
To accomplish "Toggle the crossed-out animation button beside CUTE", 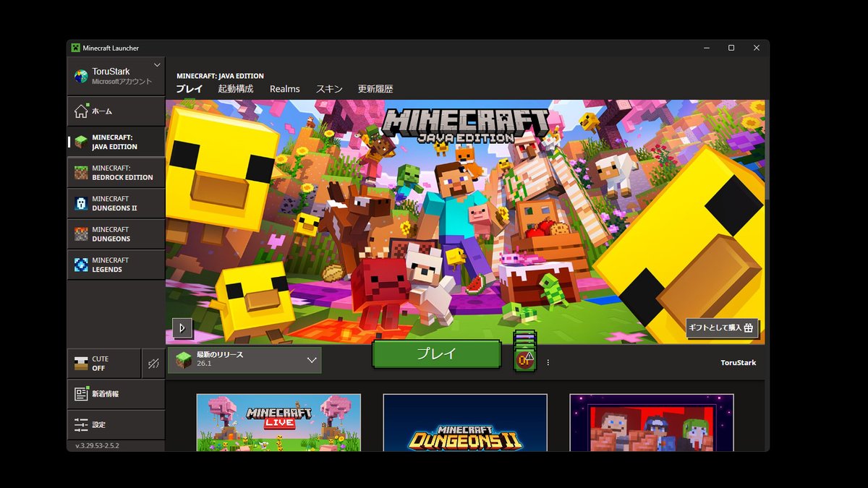I will coord(153,364).
